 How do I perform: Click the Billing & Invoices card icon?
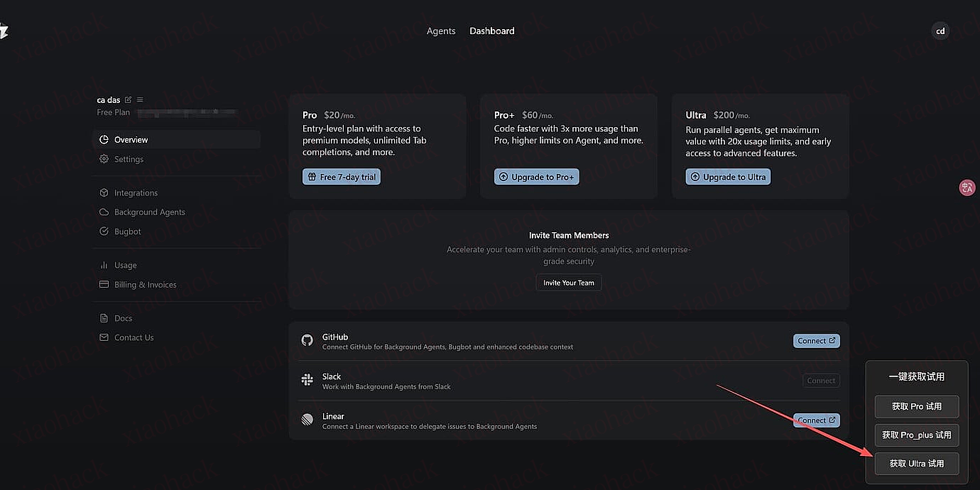tap(104, 285)
